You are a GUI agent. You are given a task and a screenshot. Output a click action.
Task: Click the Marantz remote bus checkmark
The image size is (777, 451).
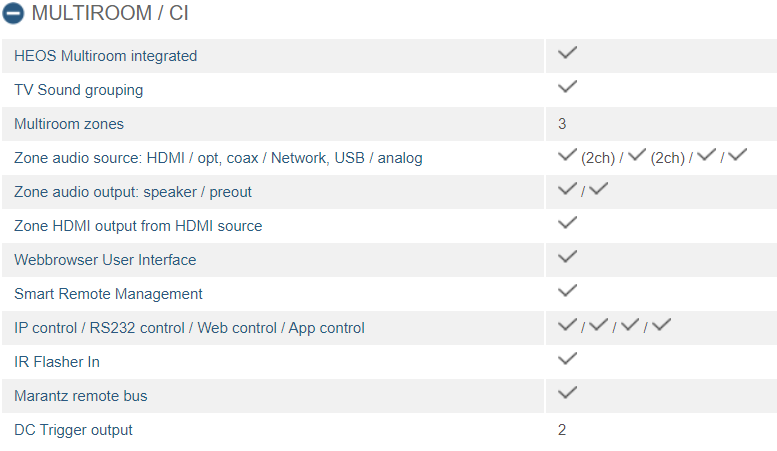point(567,393)
